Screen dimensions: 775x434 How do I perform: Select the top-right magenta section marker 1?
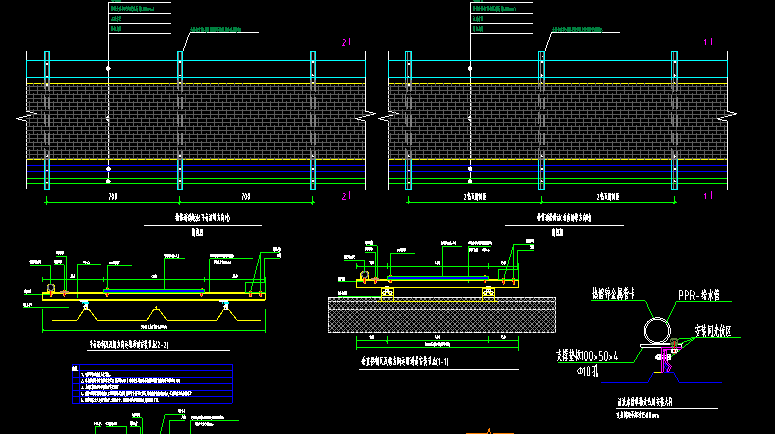tap(708, 42)
